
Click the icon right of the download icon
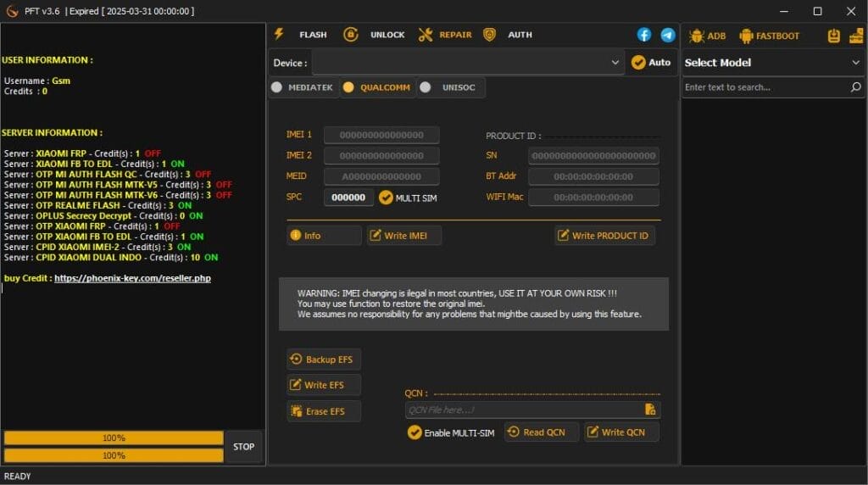pyautogui.click(x=856, y=36)
